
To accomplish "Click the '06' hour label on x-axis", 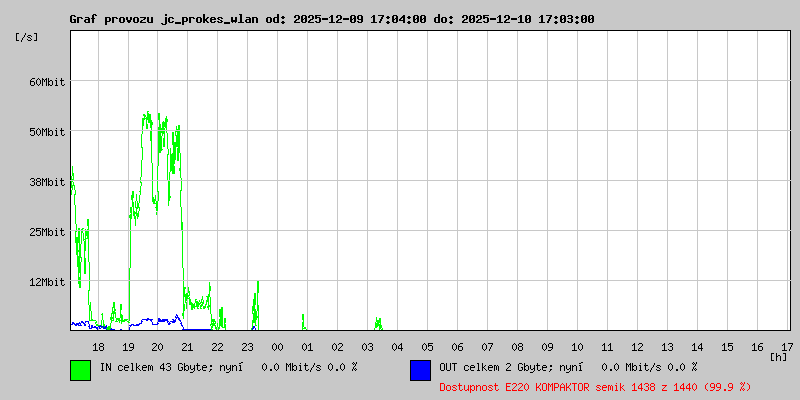I will pyautogui.click(x=457, y=347).
